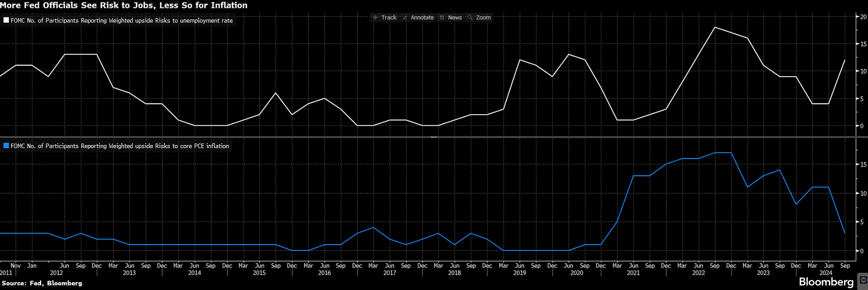Click the white unemployment legend swatch

coord(6,21)
